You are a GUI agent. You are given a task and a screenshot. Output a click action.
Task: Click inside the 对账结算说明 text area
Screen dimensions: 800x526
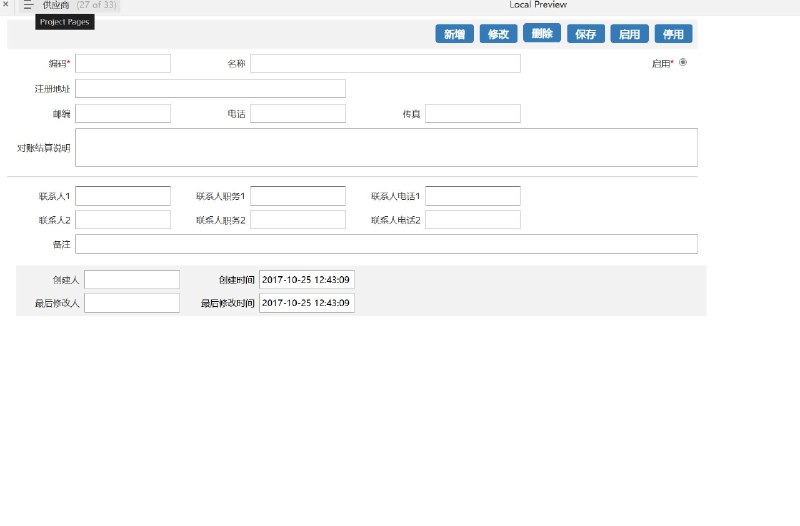386,147
